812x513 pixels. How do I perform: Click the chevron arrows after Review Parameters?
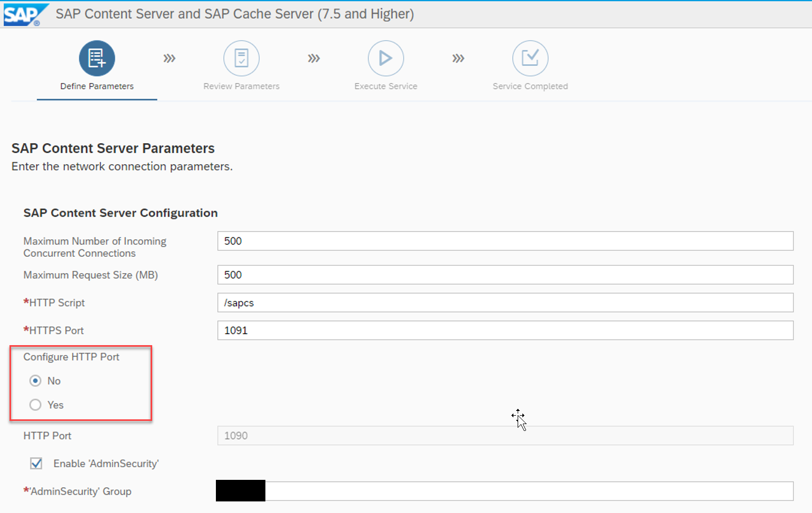click(x=314, y=58)
